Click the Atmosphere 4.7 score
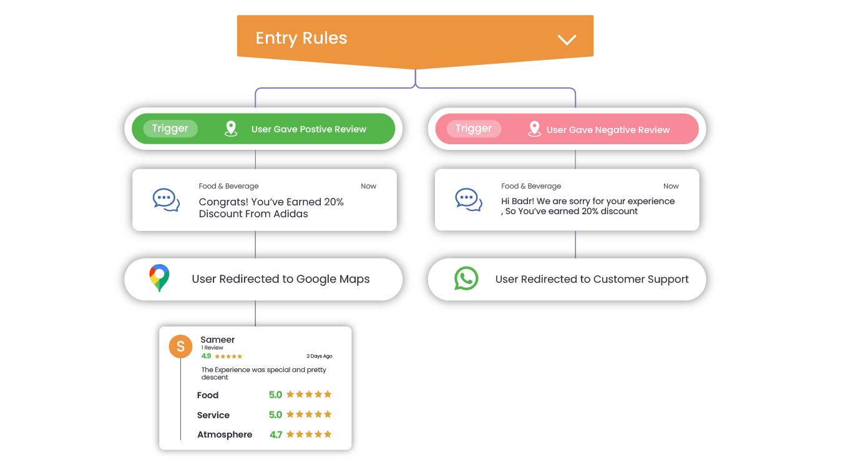The width and height of the screenshot is (868, 465). (x=276, y=435)
